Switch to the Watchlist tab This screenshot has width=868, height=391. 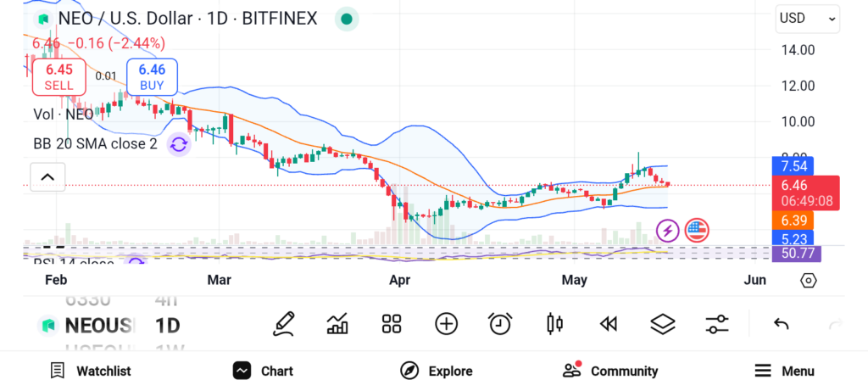pos(90,371)
